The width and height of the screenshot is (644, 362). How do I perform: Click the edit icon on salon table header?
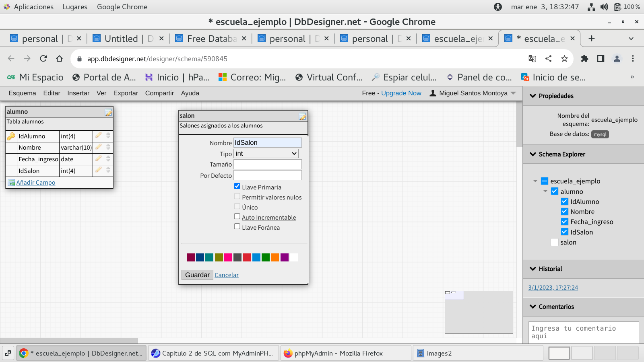tap(302, 117)
